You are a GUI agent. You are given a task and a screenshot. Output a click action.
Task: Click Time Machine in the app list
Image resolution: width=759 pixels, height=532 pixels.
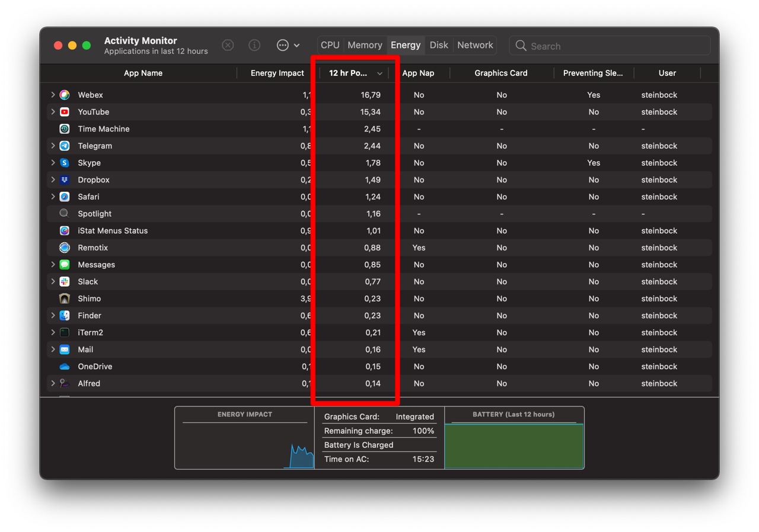[104, 129]
